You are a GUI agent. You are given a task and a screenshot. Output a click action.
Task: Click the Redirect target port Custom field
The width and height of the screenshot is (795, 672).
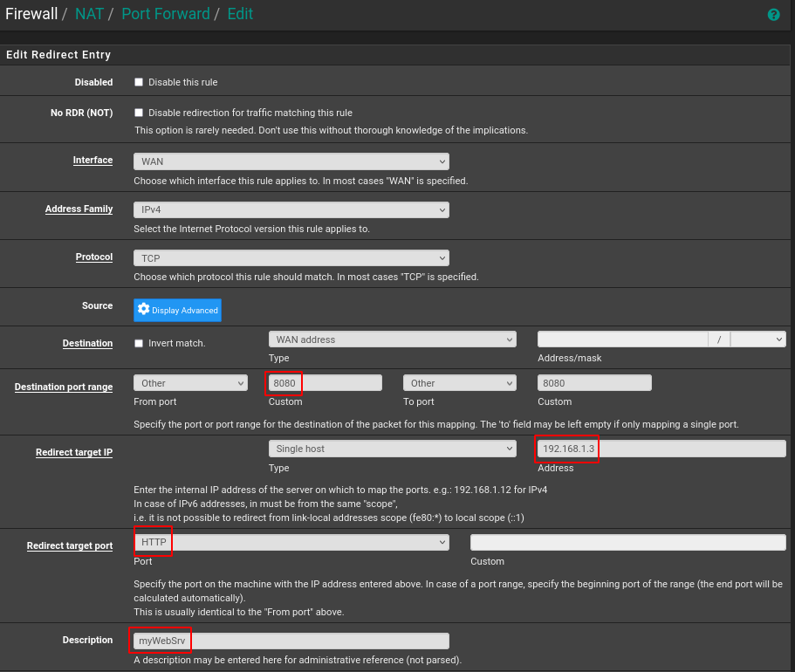coord(627,542)
